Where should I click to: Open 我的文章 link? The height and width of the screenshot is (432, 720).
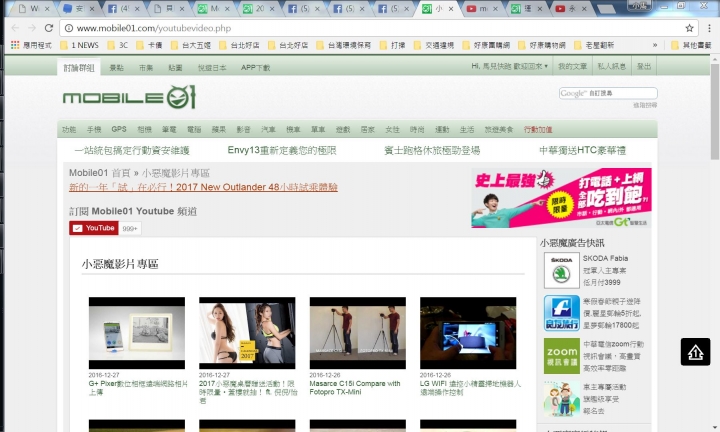[x=572, y=66]
